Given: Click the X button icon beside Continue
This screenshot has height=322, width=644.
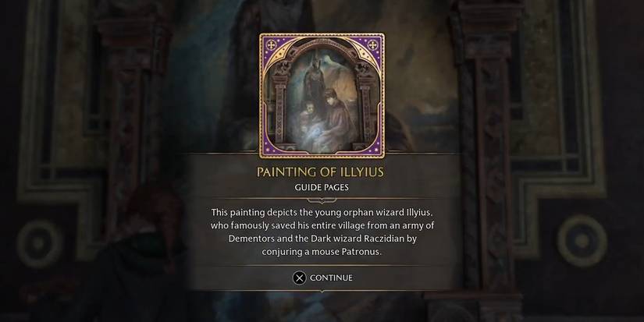Looking at the screenshot, I should tap(300, 278).
